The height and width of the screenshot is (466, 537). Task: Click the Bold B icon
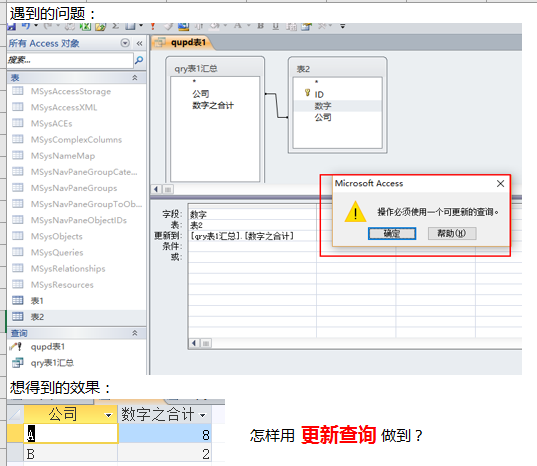[x=261, y=26]
